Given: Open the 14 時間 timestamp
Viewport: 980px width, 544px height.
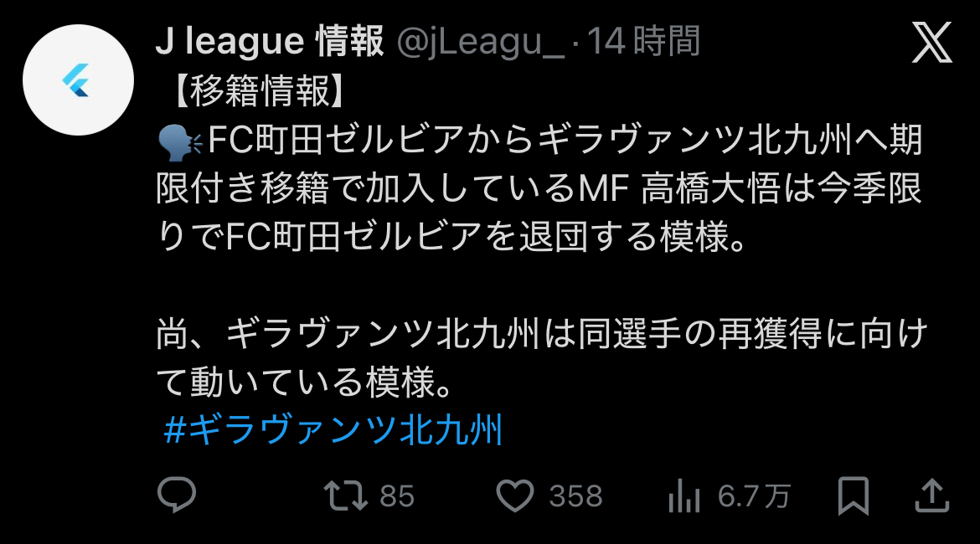Looking at the screenshot, I should (644, 41).
